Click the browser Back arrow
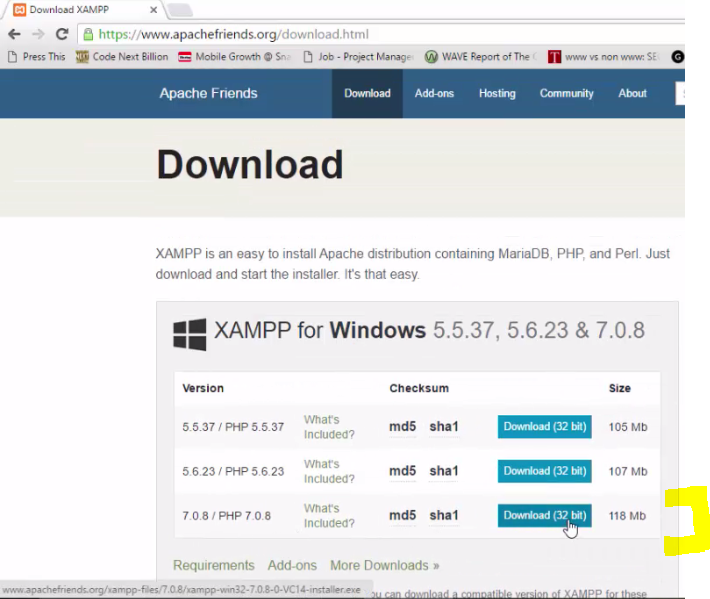710x599 pixels. (14, 34)
